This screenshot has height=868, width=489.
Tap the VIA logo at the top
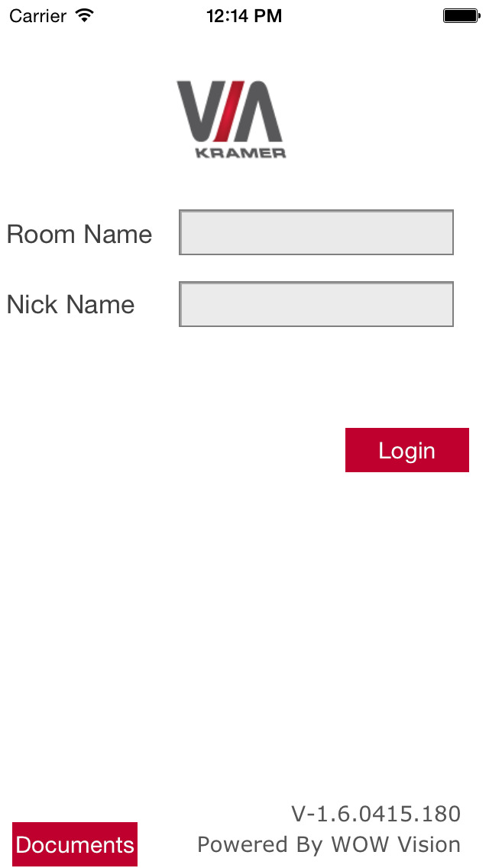[x=231, y=119]
